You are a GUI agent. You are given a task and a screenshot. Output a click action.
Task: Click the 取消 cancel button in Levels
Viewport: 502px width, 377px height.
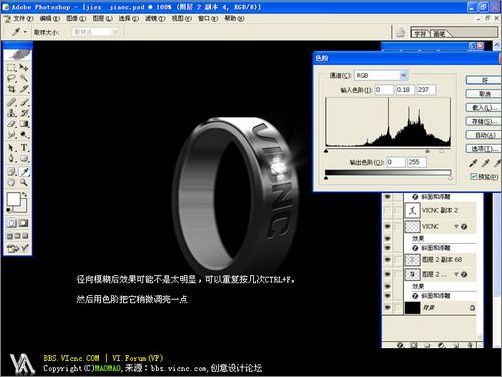tap(484, 94)
